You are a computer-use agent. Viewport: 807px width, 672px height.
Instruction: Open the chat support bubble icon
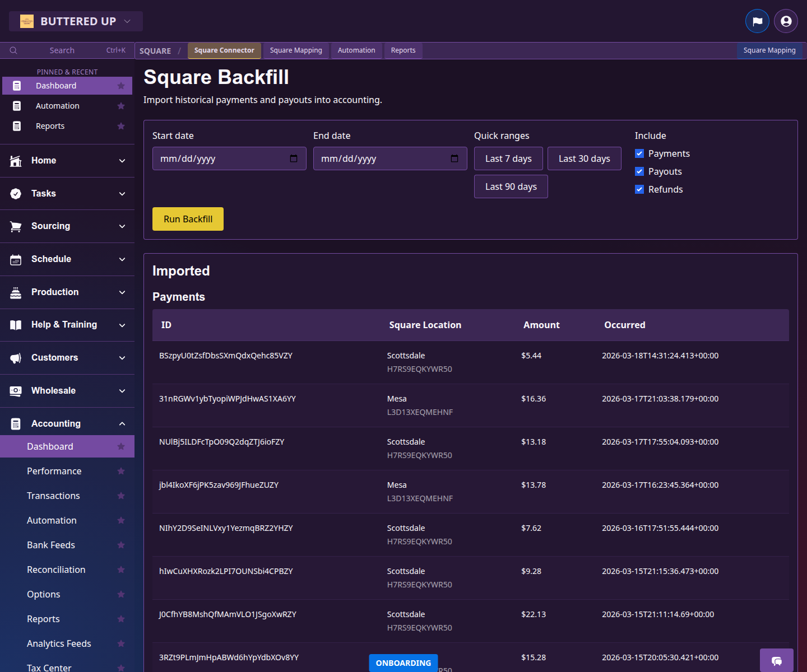pos(776,661)
